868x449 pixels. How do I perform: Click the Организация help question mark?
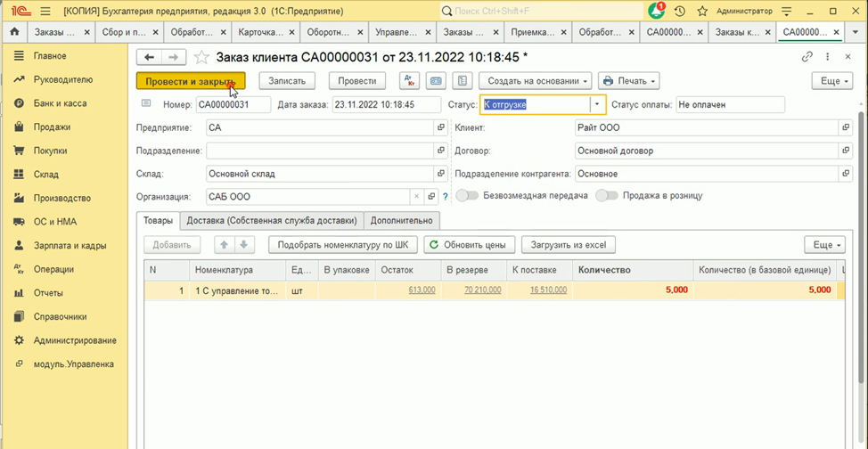point(445,197)
